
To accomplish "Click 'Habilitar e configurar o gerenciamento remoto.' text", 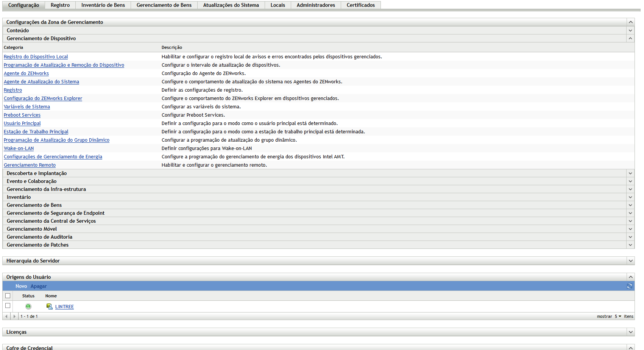I will click(x=214, y=165).
